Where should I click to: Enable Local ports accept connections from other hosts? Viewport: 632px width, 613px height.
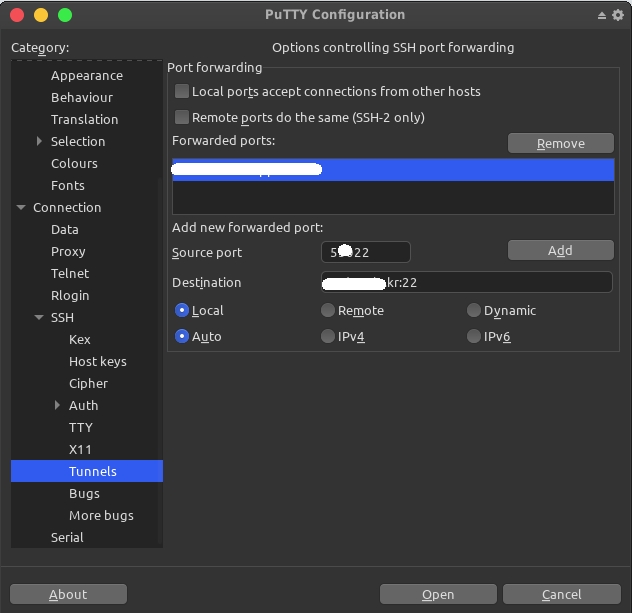pos(182,91)
